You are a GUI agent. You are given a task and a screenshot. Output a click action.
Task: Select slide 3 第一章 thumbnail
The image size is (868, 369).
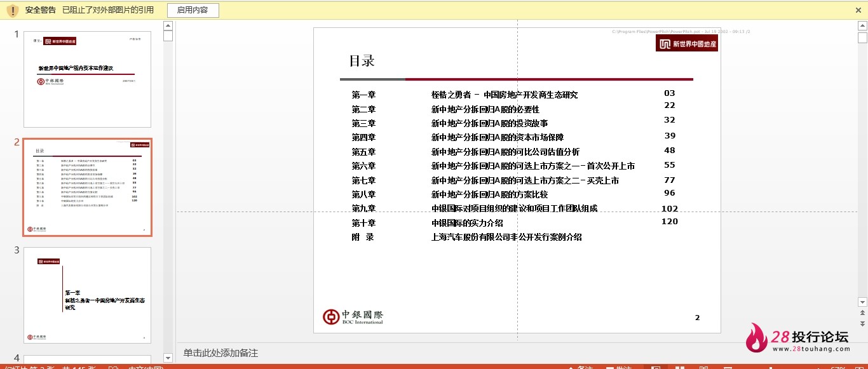88,295
